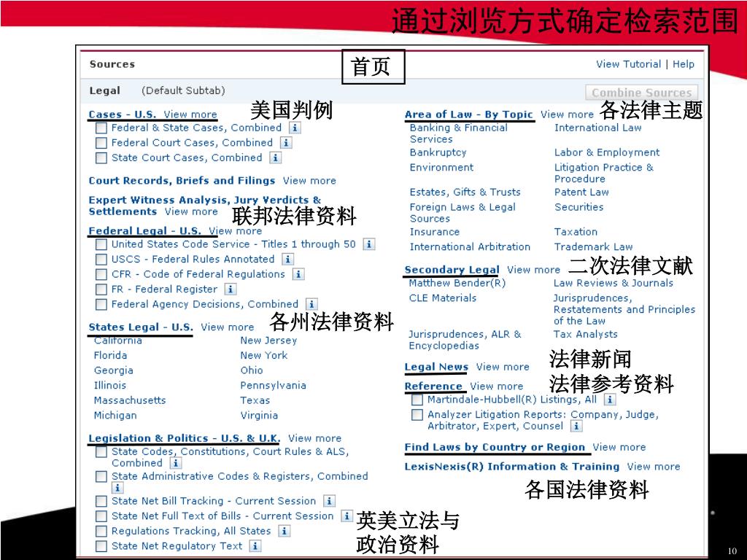Viewport: 747px width, 560px height.
Task: Check State Net Bill Tracking checkbox
Action: (101, 502)
